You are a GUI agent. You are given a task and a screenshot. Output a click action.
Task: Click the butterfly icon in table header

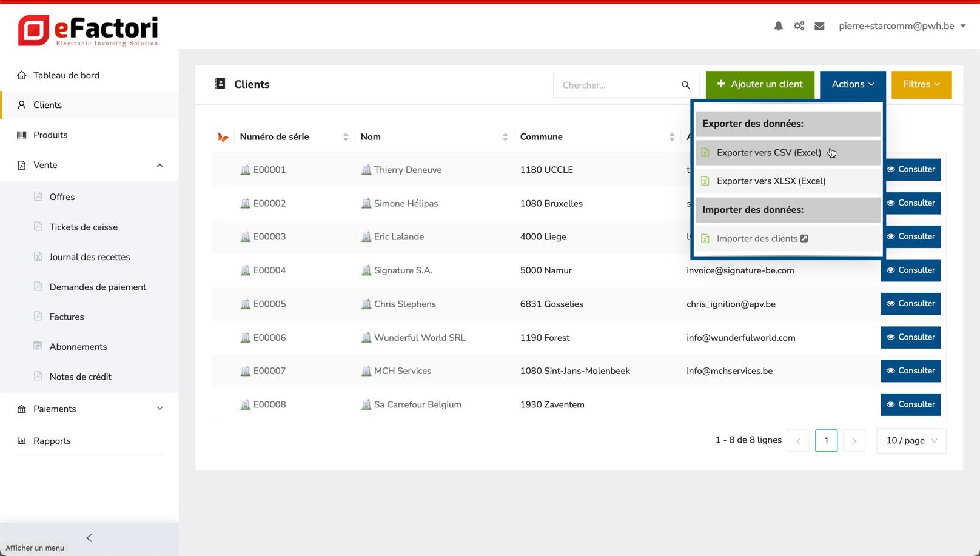click(x=223, y=138)
